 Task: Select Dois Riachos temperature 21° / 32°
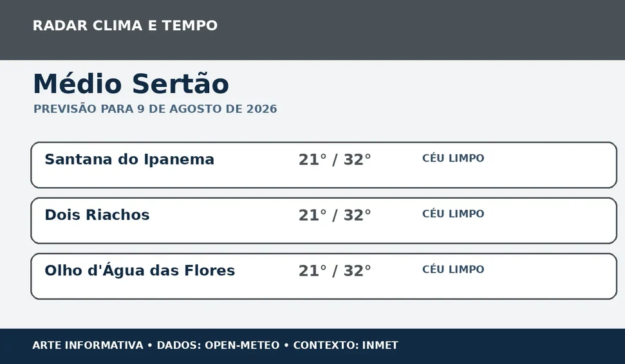(335, 215)
